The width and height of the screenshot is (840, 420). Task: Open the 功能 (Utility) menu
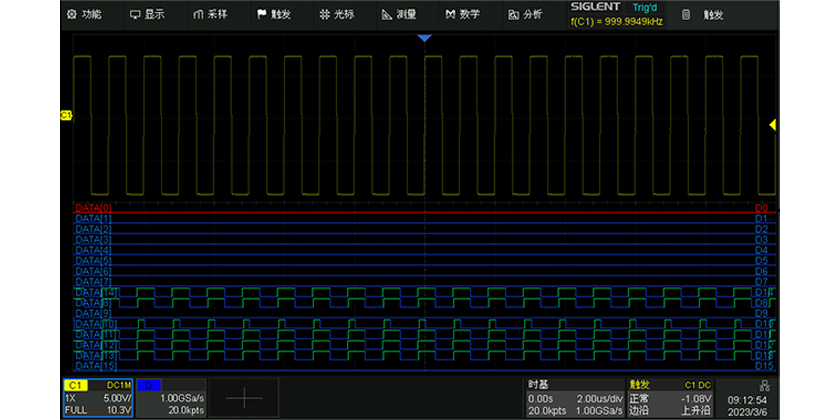[x=84, y=15]
